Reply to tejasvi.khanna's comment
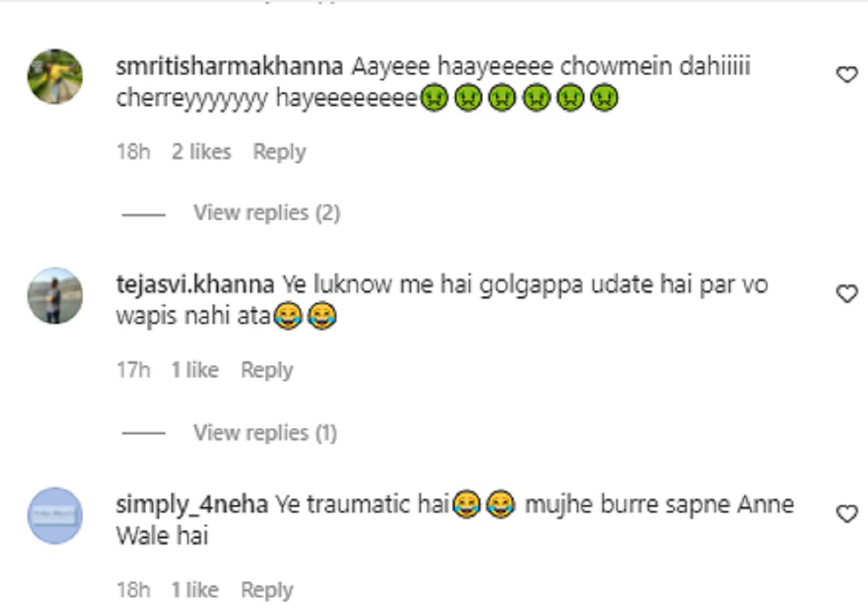 point(267,370)
